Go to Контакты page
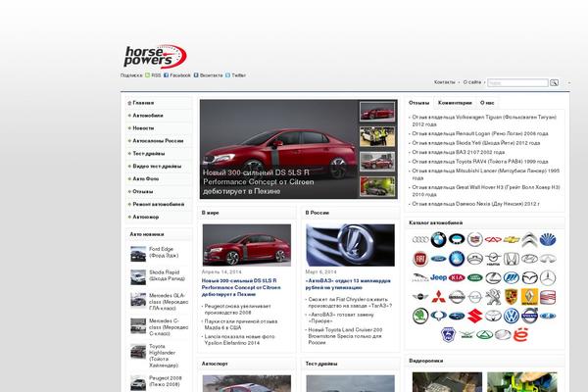The image size is (588, 392). click(x=444, y=82)
